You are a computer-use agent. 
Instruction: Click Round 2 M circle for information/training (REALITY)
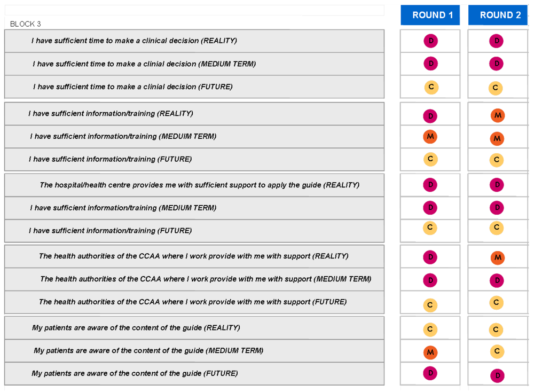tap(497, 115)
